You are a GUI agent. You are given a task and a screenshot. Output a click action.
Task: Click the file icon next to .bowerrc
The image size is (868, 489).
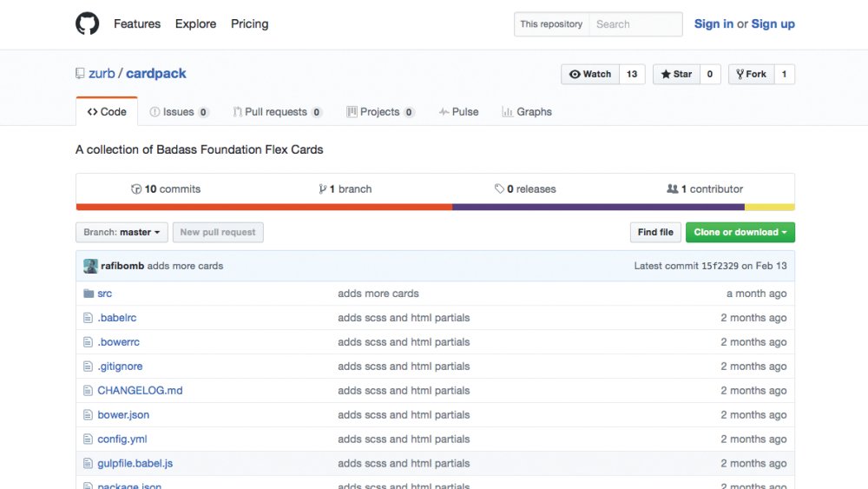(x=88, y=342)
